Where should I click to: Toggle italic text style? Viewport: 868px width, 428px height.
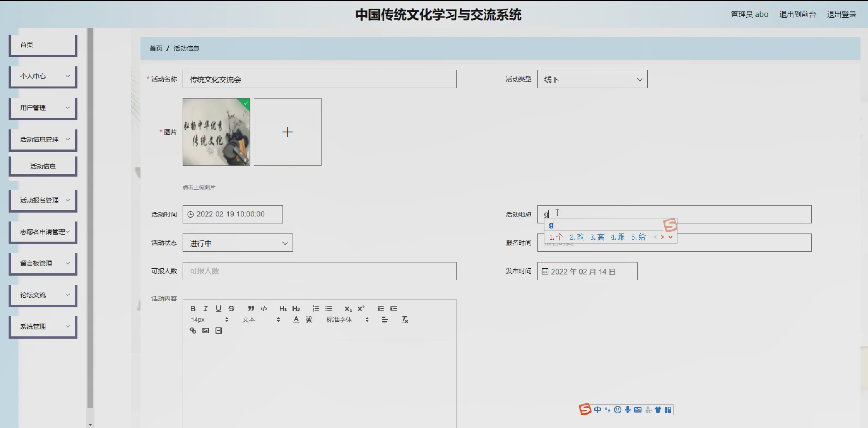206,308
